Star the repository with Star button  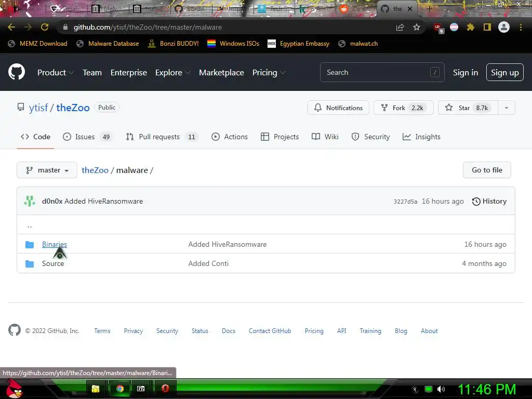pyautogui.click(x=468, y=108)
